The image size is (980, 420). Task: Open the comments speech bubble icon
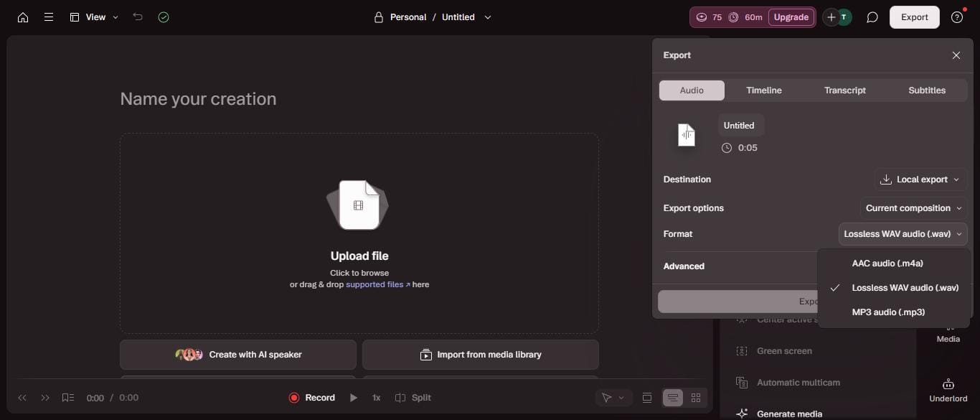pyautogui.click(x=872, y=17)
